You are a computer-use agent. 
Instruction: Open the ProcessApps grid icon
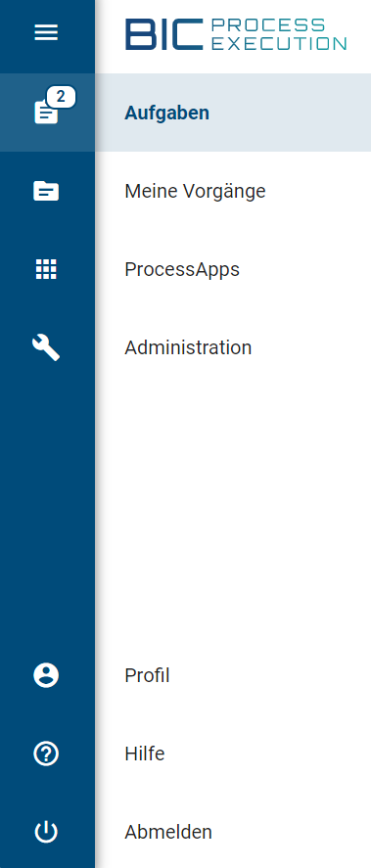tap(46, 269)
